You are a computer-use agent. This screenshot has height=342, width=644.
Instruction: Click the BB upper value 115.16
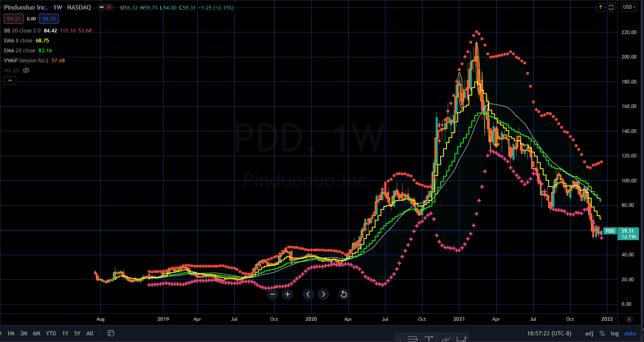[68, 31]
